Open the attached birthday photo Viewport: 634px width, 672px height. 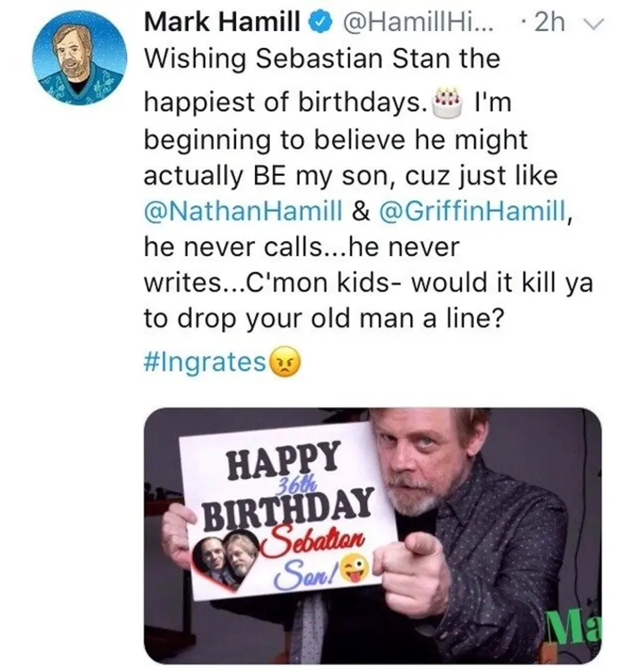(373, 536)
